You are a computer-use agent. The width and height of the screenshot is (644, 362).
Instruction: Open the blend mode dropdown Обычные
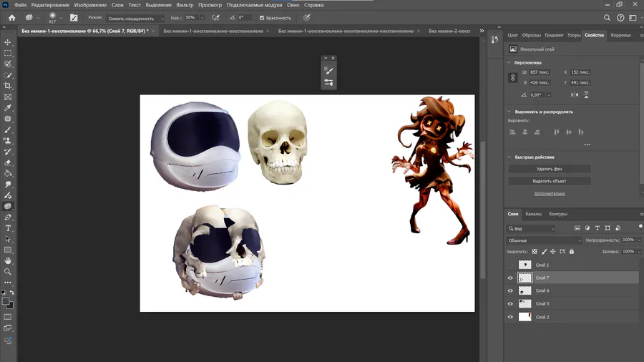544,240
